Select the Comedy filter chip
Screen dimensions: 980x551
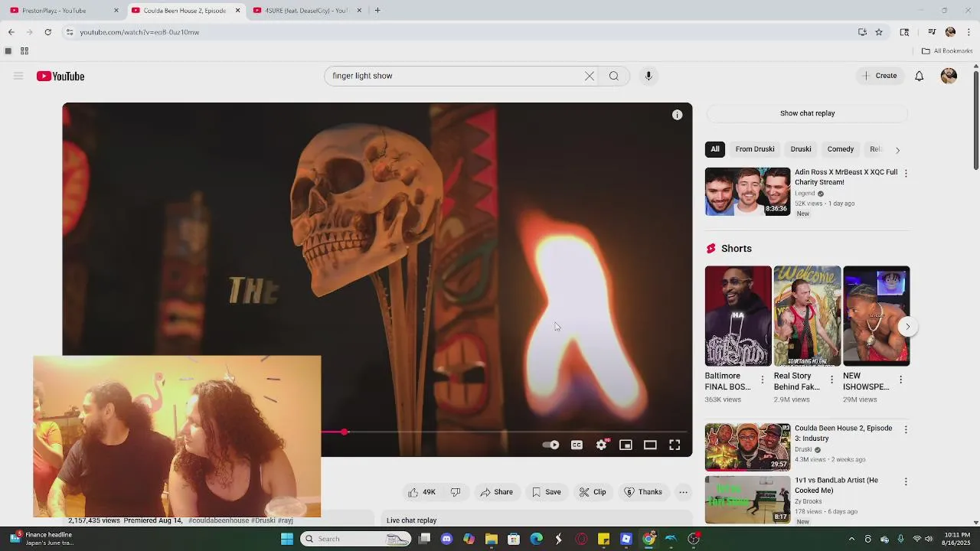(x=840, y=149)
